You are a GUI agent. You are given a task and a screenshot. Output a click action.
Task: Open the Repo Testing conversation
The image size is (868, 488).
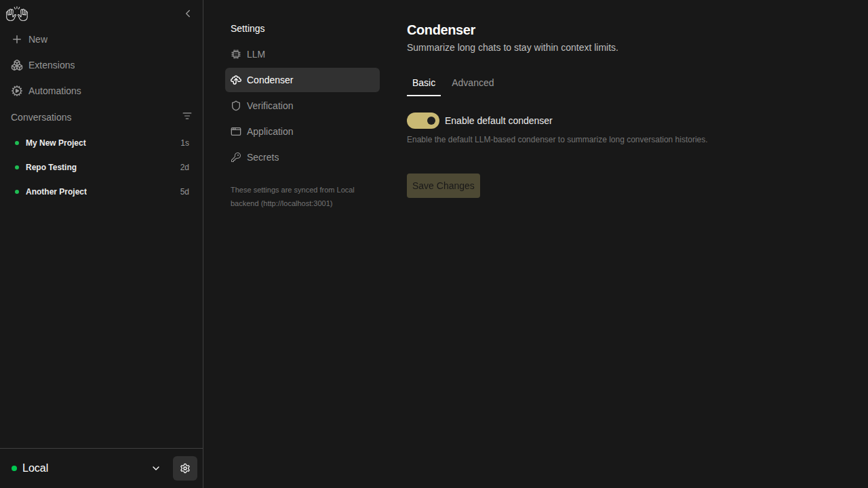tap(102, 167)
